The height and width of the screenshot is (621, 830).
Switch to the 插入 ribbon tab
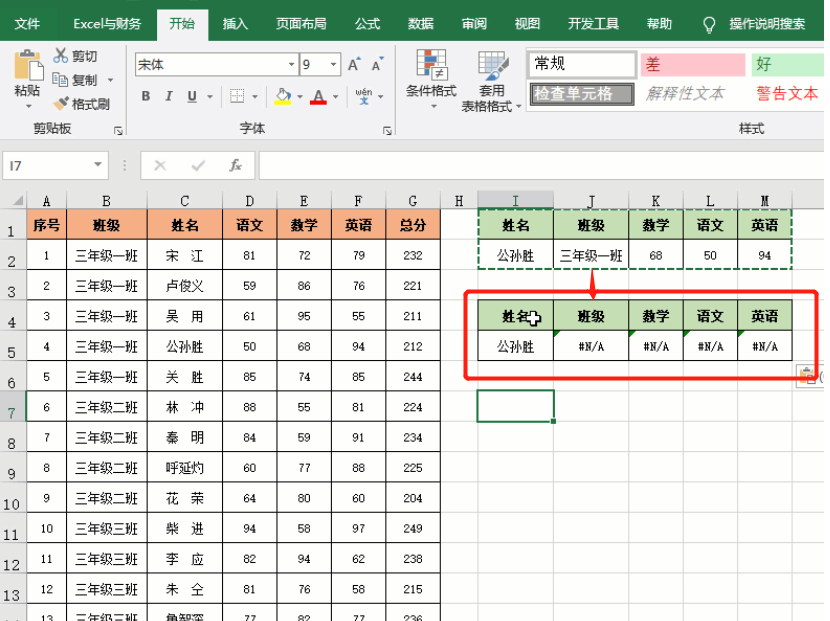[234, 24]
